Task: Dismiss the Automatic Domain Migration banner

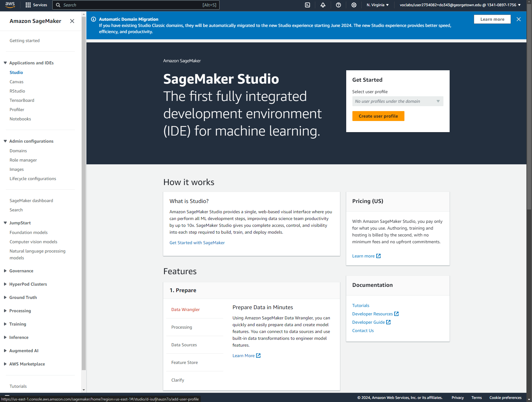Action: click(519, 19)
